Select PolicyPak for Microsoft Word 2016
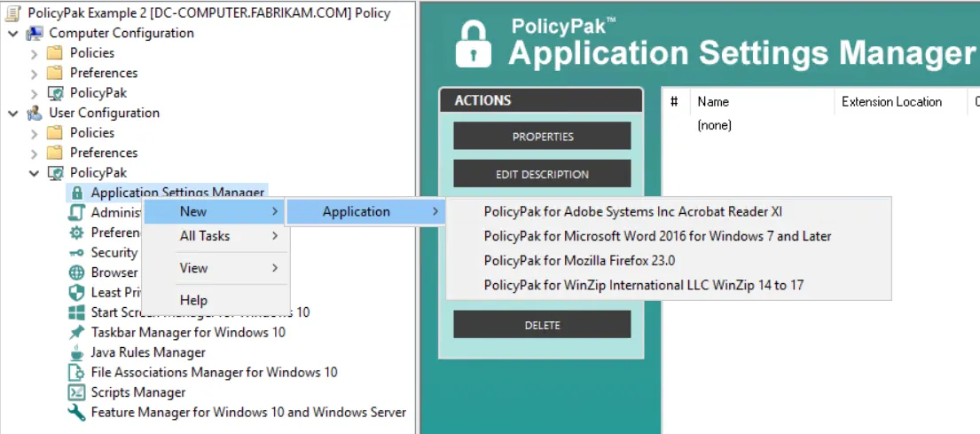 click(669, 236)
